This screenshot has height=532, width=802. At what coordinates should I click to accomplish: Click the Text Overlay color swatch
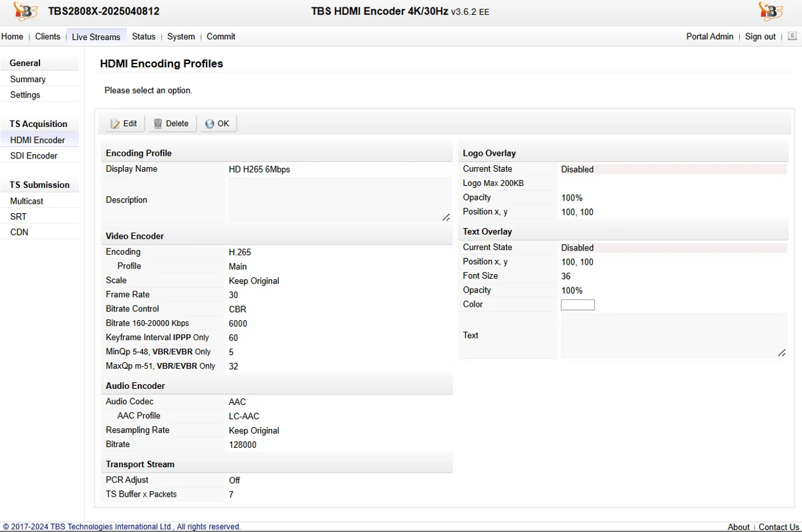pyautogui.click(x=577, y=305)
